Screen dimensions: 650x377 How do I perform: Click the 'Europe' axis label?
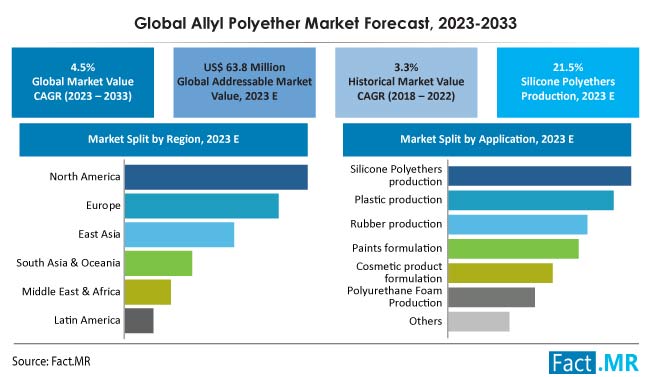(x=103, y=205)
